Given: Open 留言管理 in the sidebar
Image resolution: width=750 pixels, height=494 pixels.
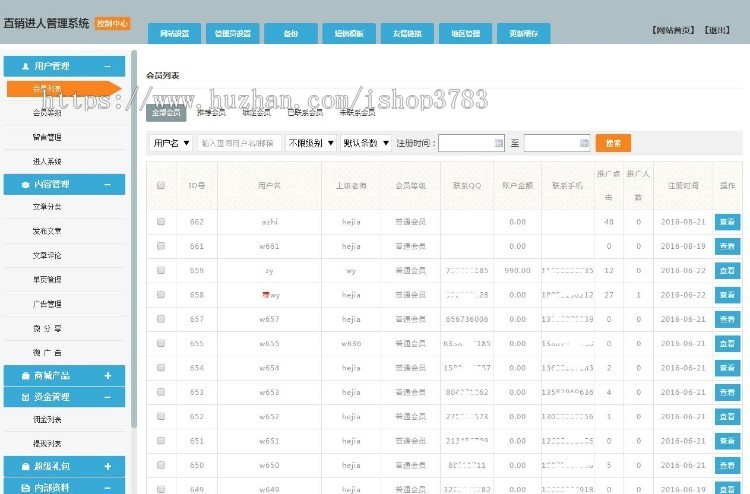Looking at the screenshot, I should click(x=47, y=137).
